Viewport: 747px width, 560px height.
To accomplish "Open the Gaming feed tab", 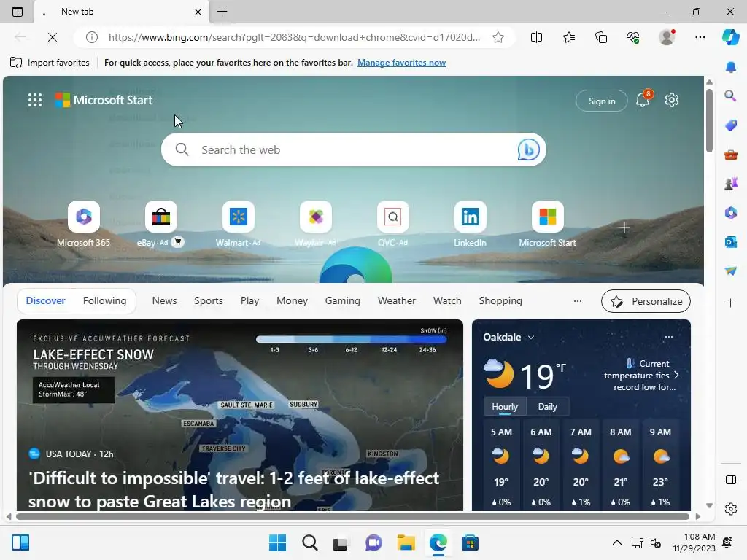I will coord(343,301).
